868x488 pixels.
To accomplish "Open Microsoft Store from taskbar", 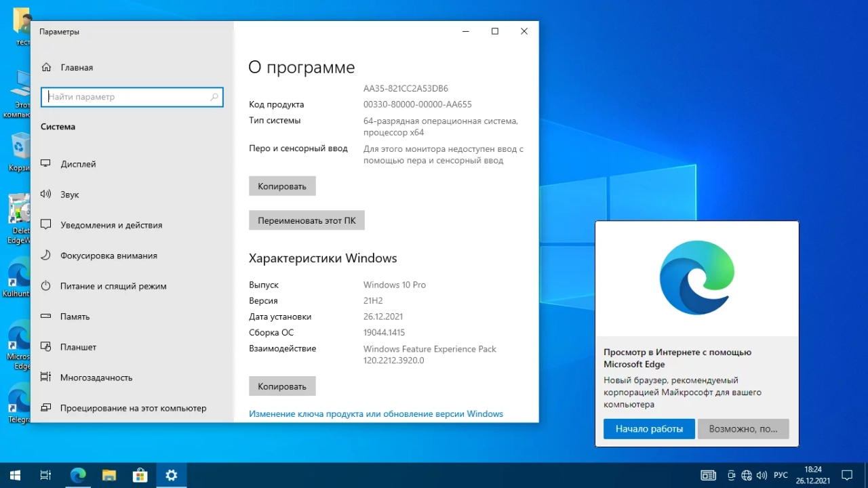I will (140, 475).
